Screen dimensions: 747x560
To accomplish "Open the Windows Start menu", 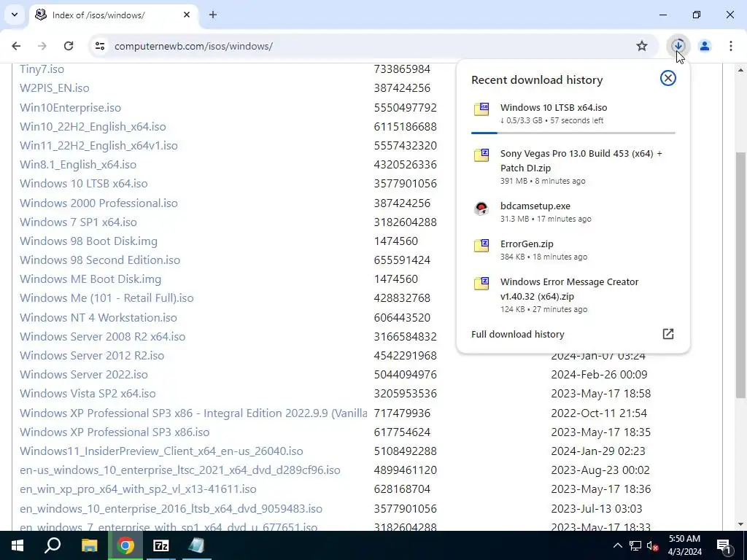I will coord(18,545).
